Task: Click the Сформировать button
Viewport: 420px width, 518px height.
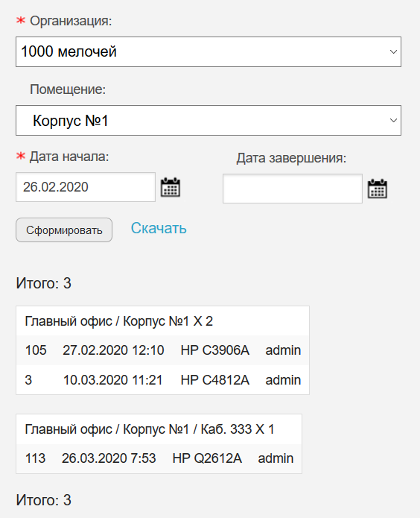Action: (x=64, y=230)
